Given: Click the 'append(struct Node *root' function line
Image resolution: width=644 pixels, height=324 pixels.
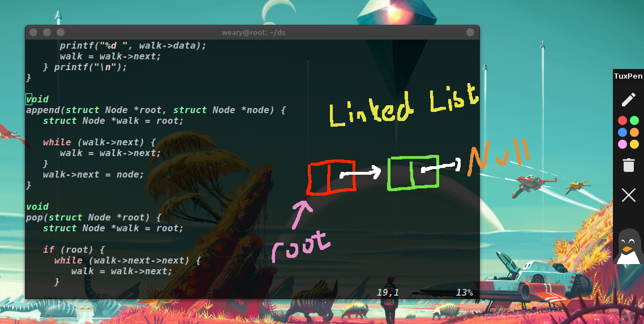Looking at the screenshot, I should pyautogui.click(x=156, y=110).
